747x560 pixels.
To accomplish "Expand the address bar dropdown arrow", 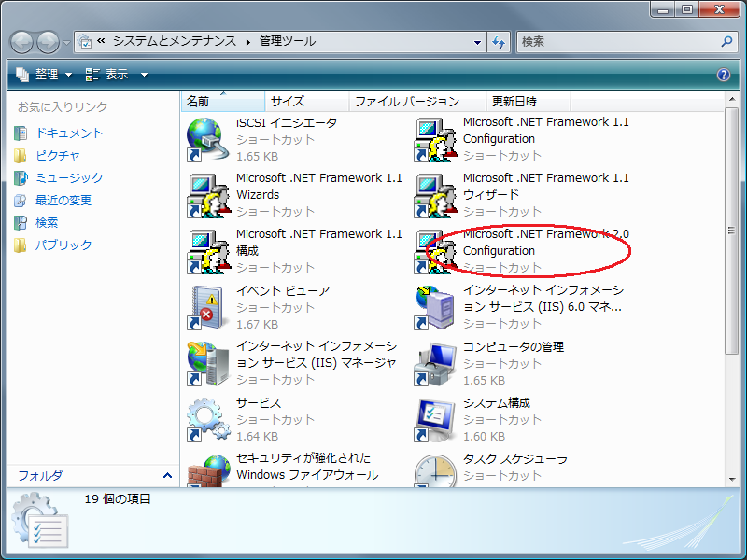I will tap(477, 42).
